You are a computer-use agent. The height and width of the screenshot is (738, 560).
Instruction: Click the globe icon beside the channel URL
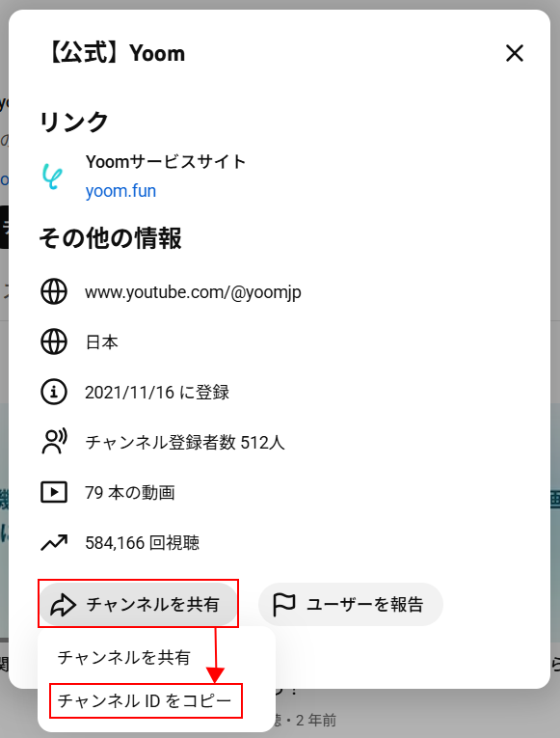click(x=54, y=291)
